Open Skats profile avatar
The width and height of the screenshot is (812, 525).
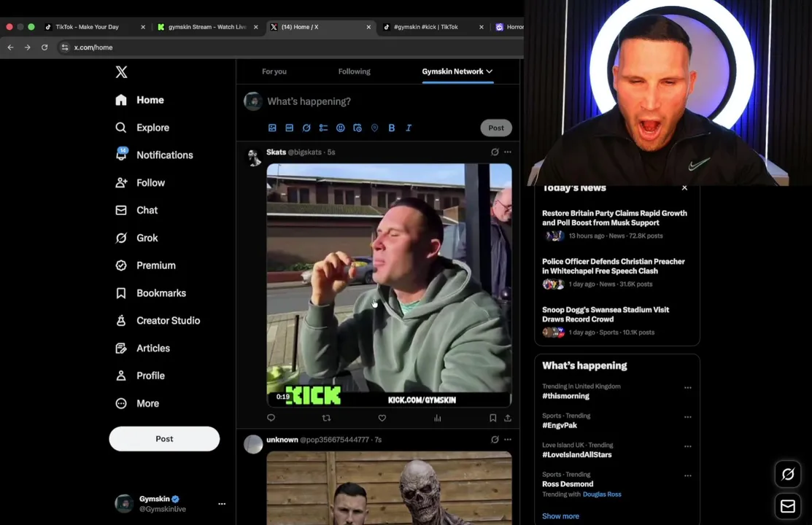[253, 157]
